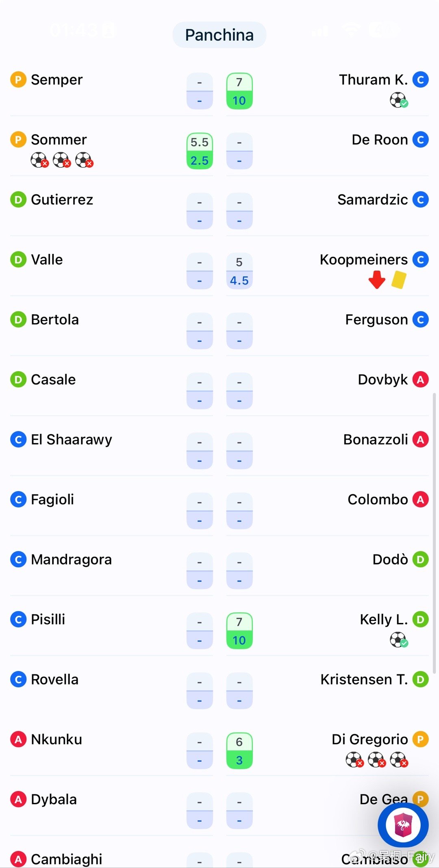Tap Koopmeiners yellow card icon
The height and width of the screenshot is (868, 439).
click(399, 280)
